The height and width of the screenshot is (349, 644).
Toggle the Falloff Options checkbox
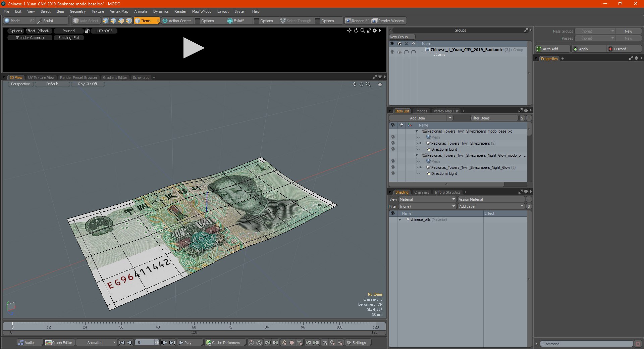[x=257, y=21]
